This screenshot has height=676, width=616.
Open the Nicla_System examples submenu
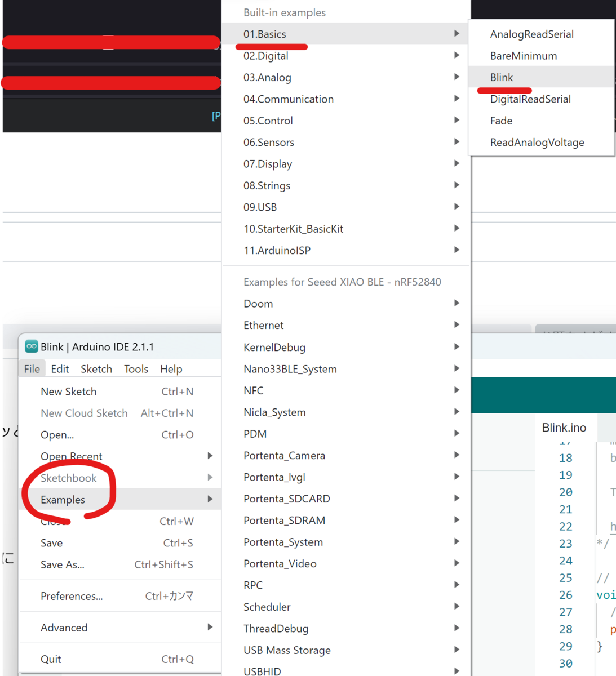[345, 412]
